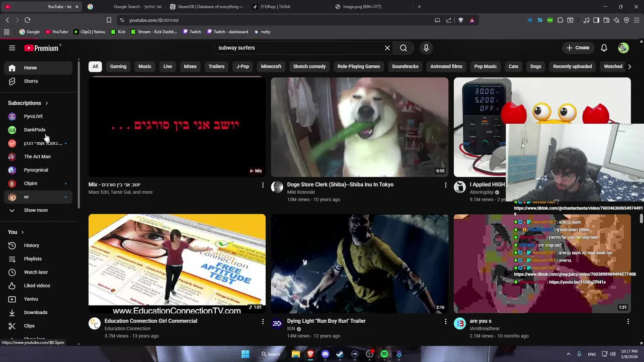Click the ENG language indicator in tray

point(592,354)
